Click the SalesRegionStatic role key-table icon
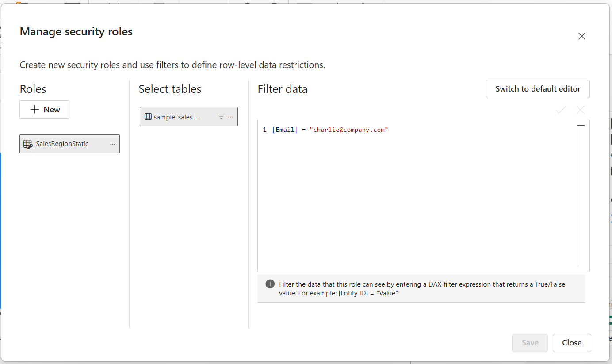This screenshot has width=612, height=364. 28,144
